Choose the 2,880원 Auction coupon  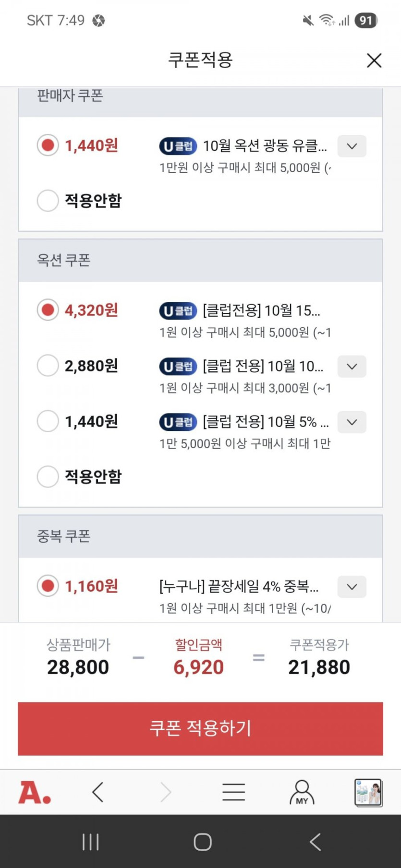pos(48,366)
